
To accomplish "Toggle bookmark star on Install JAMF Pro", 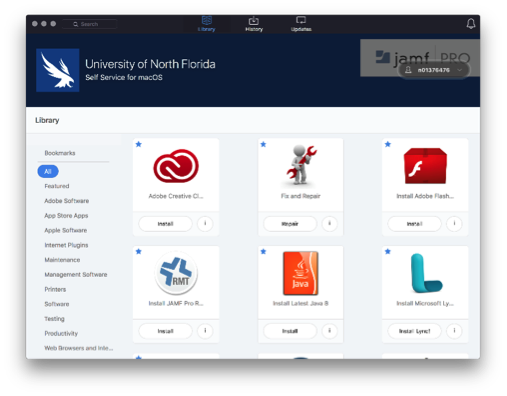I will (139, 251).
